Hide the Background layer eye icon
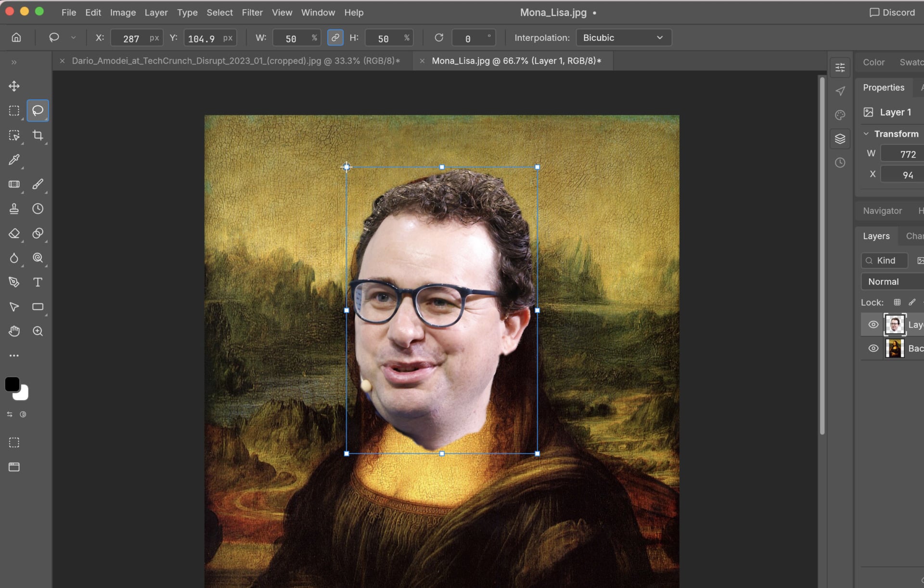This screenshot has width=924, height=588. coord(873,348)
